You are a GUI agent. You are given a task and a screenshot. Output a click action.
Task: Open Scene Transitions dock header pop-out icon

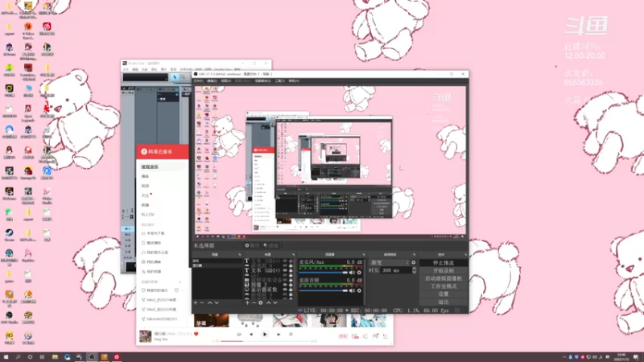pos(414,255)
